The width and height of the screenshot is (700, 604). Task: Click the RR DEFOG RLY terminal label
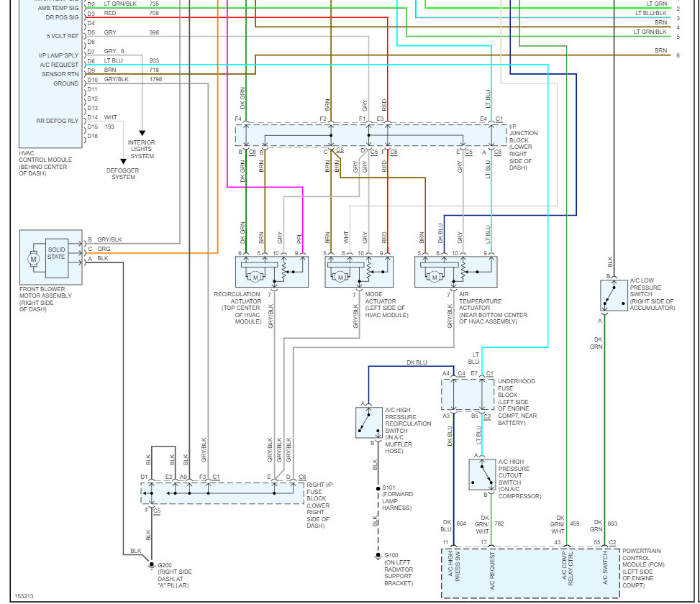pyautogui.click(x=57, y=121)
